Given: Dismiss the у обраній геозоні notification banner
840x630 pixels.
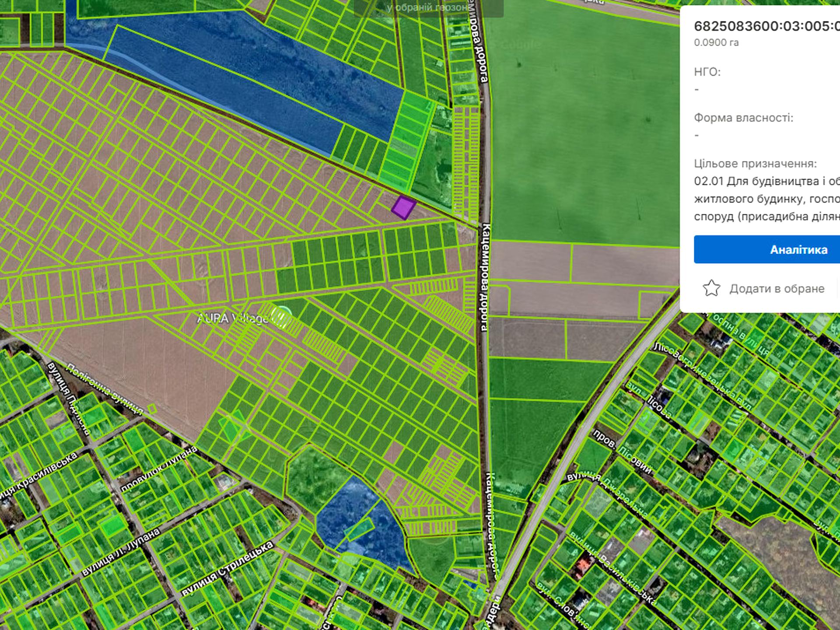Looking at the screenshot, I should click(x=428, y=8).
